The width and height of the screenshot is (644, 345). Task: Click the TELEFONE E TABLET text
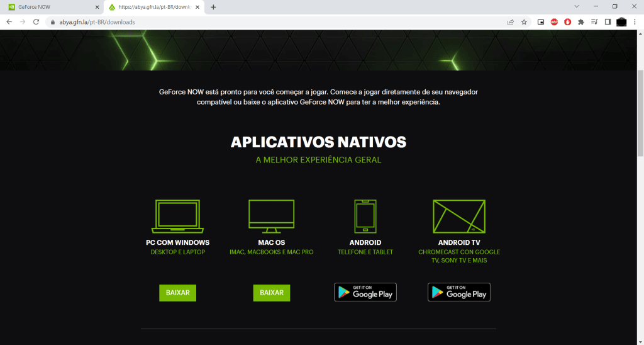pos(365,252)
